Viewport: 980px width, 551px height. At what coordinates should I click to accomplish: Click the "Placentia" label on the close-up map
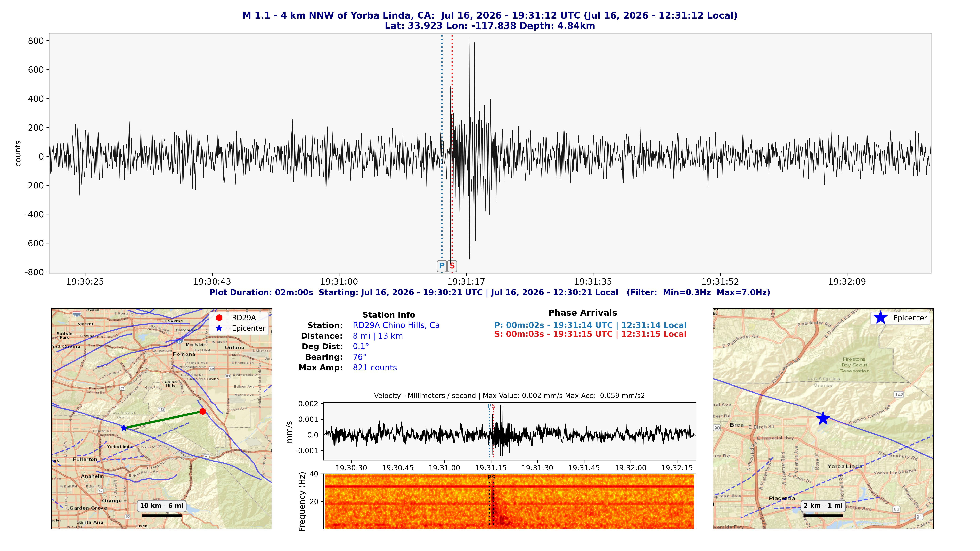pyautogui.click(x=782, y=498)
